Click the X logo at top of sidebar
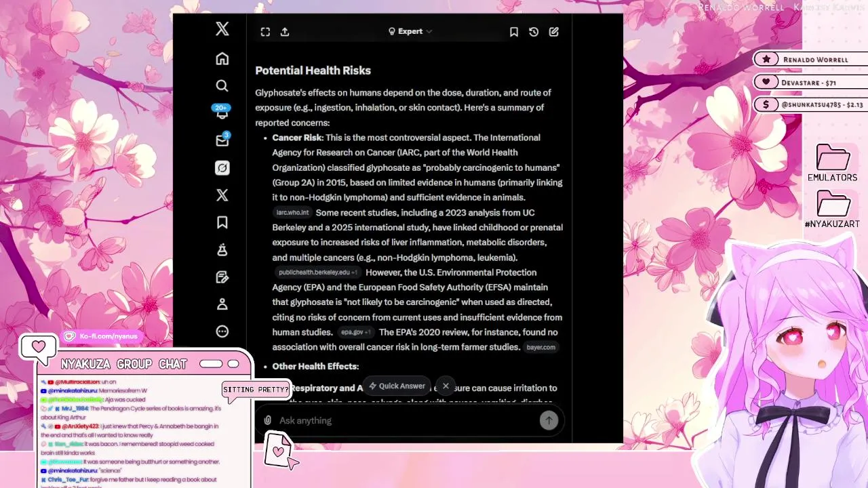 pyautogui.click(x=222, y=28)
